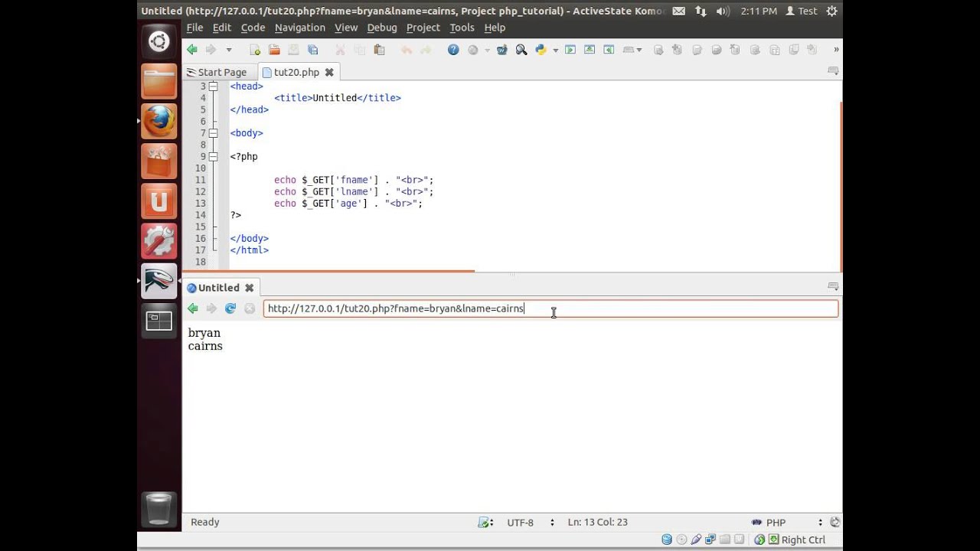Collapse the php code fold at line 9
980x551 pixels.
[x=213, y=156]
